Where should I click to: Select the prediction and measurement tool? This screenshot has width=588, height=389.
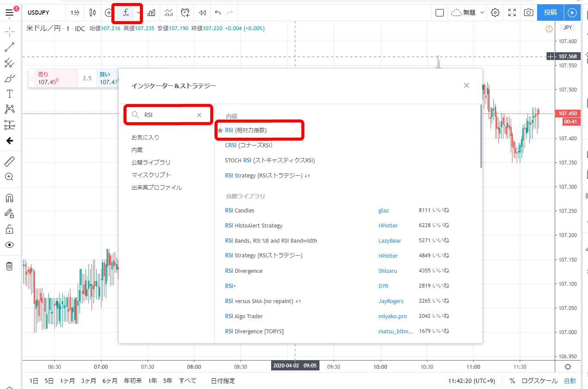point(9,125)
